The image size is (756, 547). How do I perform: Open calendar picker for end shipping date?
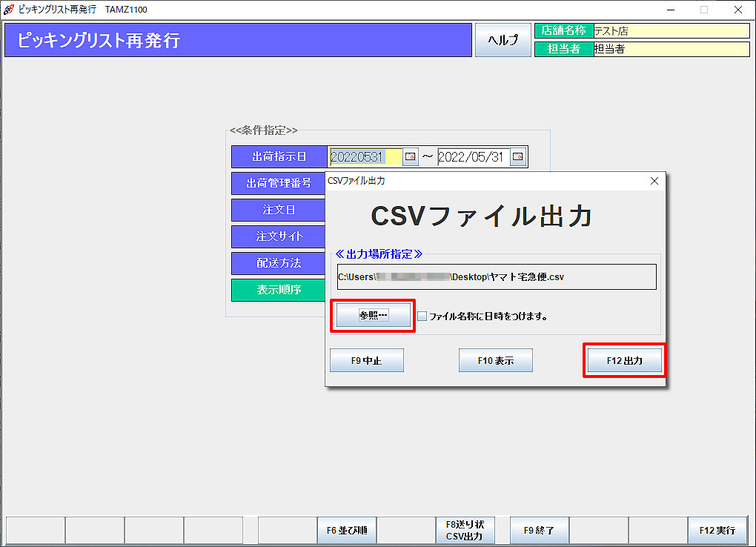point(518,157)
